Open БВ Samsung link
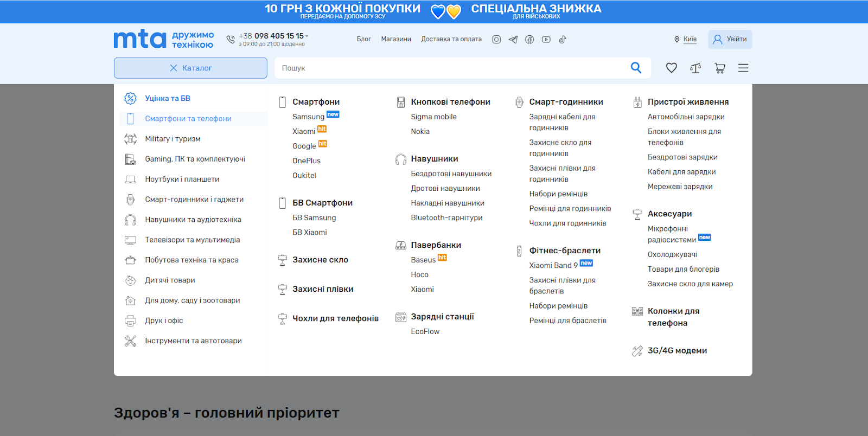 click(x=314, y=217)
